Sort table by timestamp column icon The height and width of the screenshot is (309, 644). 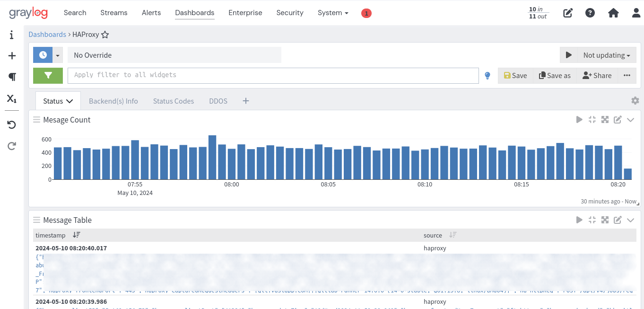77,235
